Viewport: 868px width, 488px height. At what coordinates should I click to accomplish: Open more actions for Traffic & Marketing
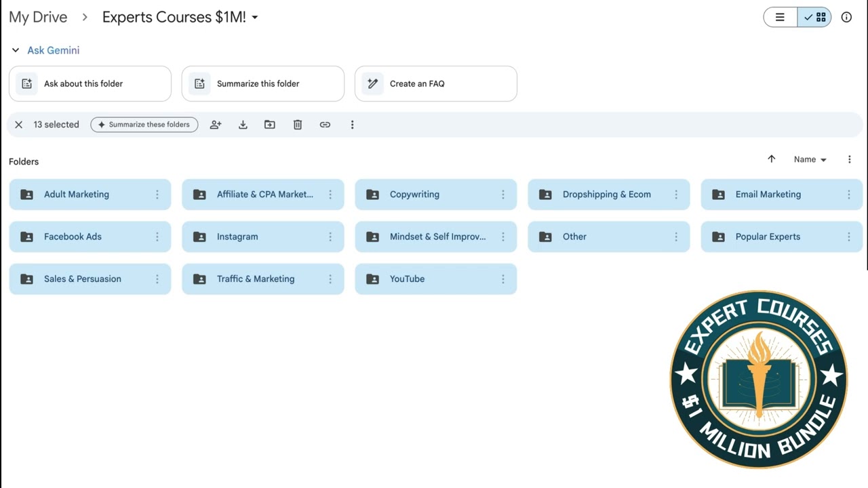(x=330, y=279)
